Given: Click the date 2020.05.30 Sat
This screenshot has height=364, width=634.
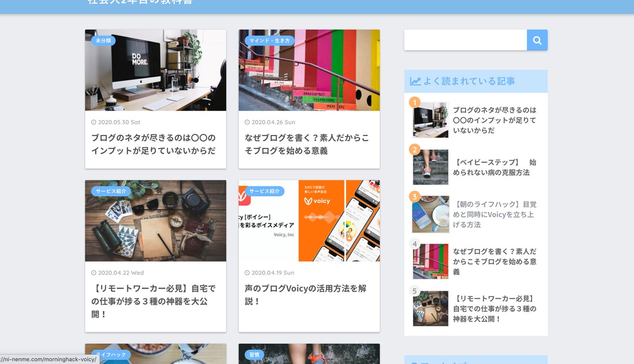Looking at the screenshot, I should [116, 122].
